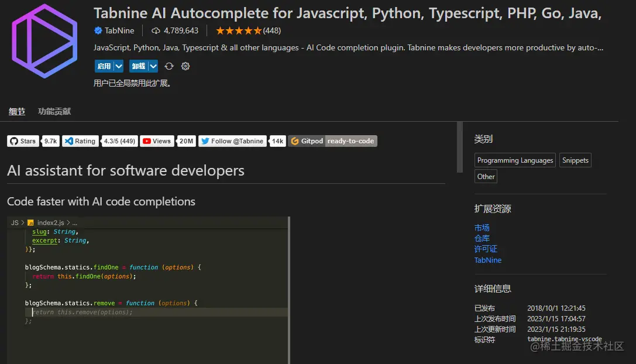Click the 14k followers count badge

point(277,141)
